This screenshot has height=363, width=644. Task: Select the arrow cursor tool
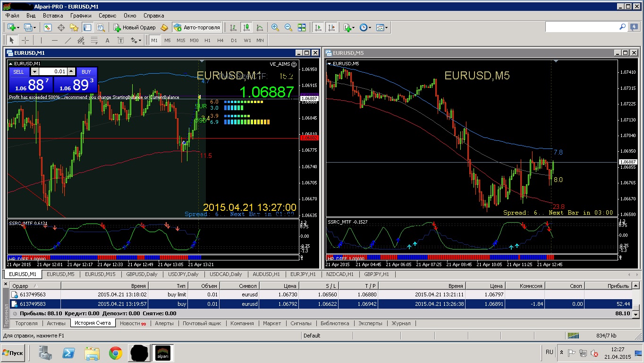(12, 40)
